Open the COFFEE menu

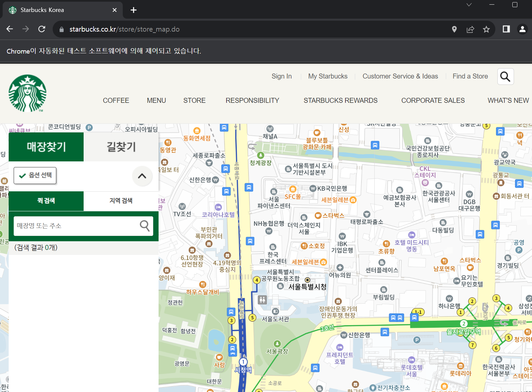click(x=116, y=100)
